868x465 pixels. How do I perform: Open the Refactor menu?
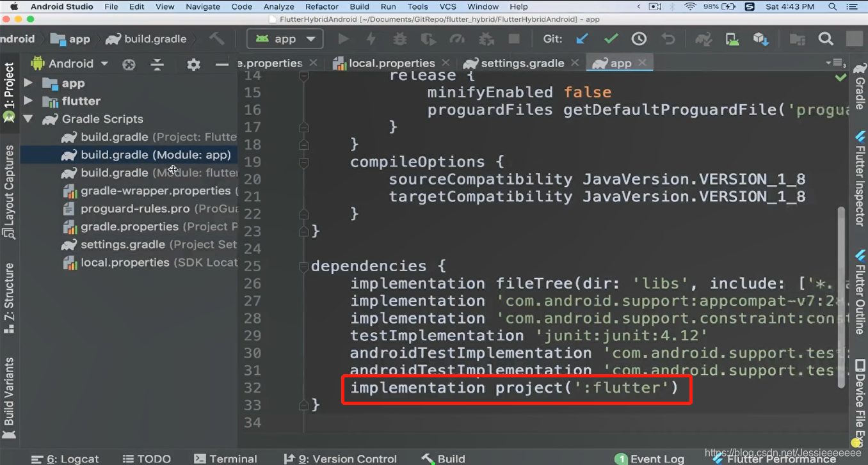pyautogui.click(x=322, y=6)
